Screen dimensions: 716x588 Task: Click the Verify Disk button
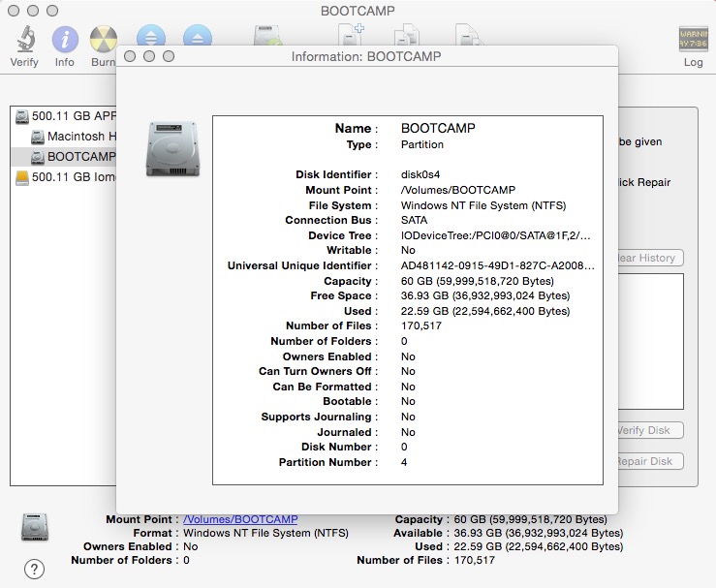click(x=650, y=430)
